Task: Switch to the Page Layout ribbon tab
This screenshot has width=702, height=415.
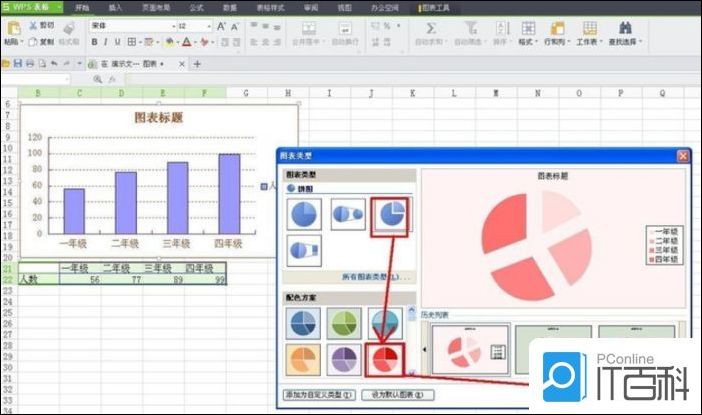Action: point(156,8)
